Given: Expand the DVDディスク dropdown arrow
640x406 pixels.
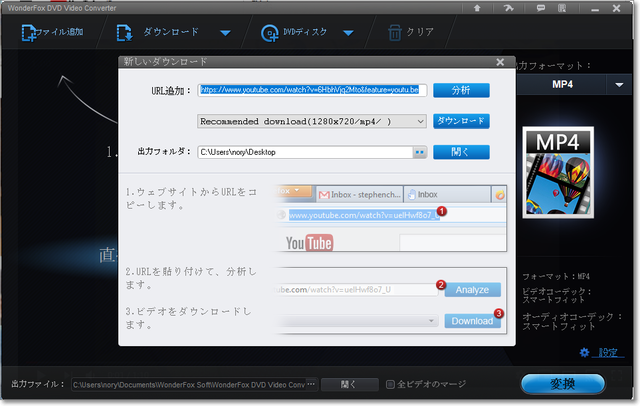Looking at the screenshot, I should click(x=349, y=32).
